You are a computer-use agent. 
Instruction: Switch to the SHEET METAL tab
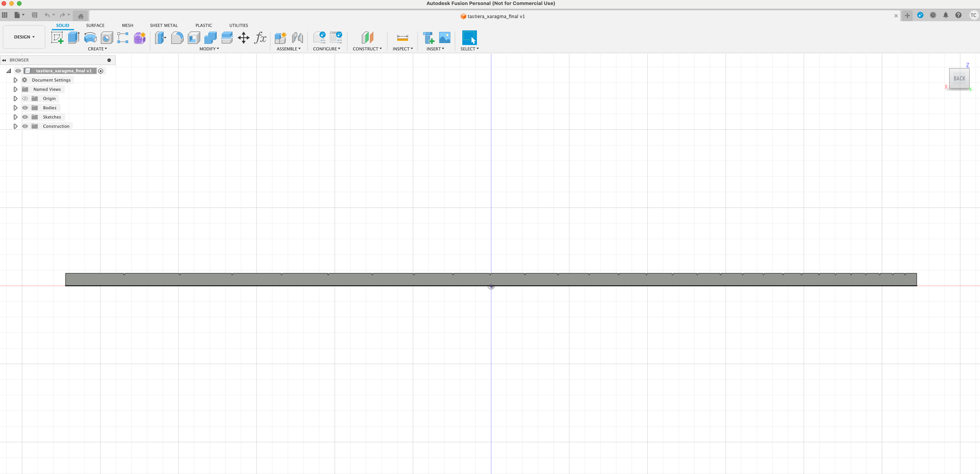tap(164, 25)
